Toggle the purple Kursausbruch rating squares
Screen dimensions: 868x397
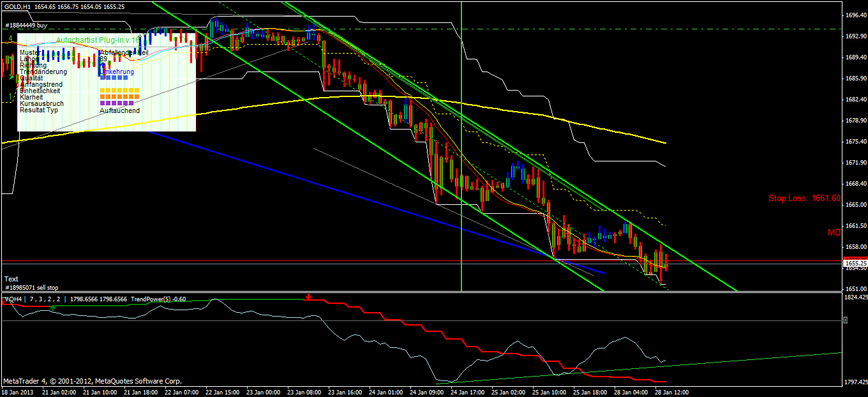(116, 103)
